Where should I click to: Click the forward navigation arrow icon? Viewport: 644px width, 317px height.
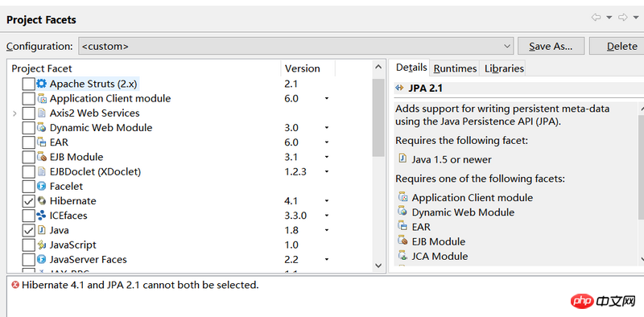[623, 17]
